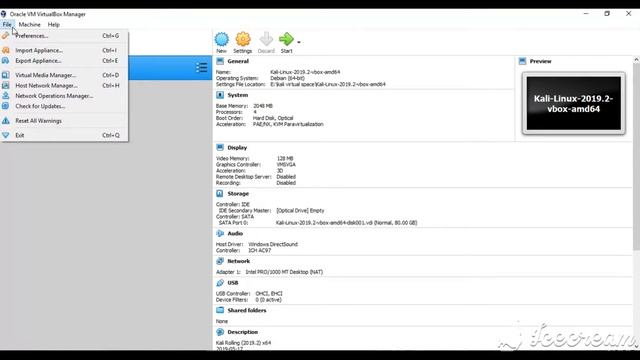Click the Display section icon
The image size is (640, 360).
(x=220, y=147)
